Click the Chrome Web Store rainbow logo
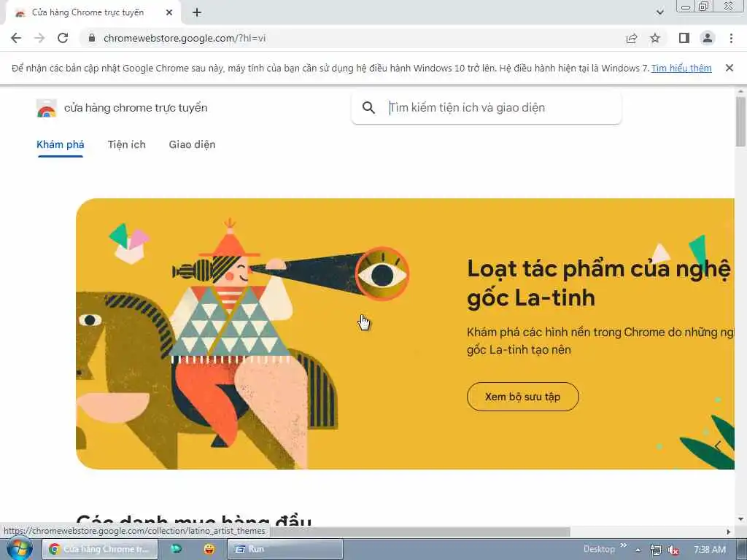 click(46, 108)
